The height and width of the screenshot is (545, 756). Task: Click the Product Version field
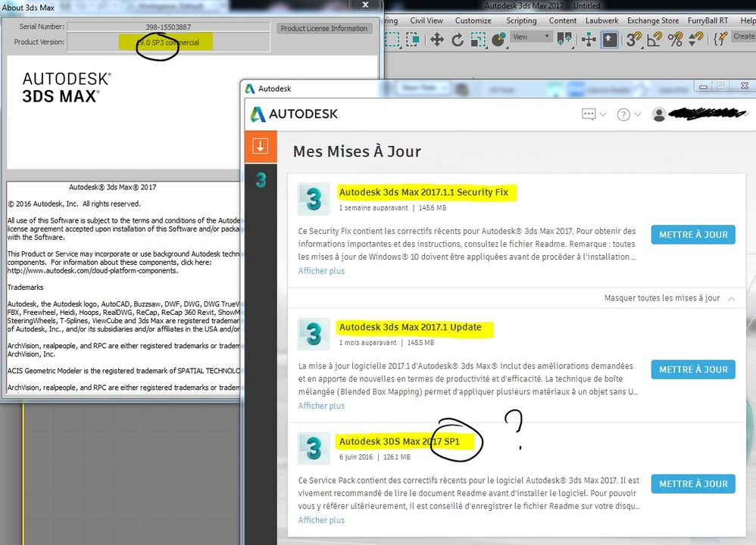point(168,42)
